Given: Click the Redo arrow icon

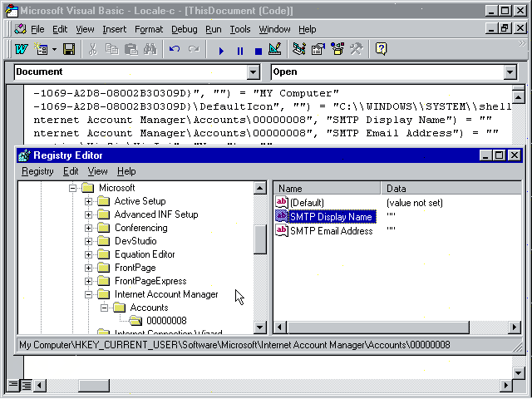Looking at the screenshot, I should pos(194,50).
